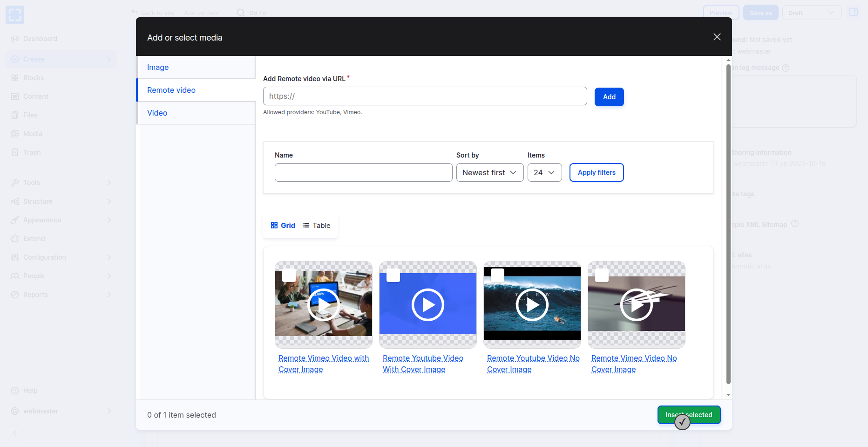Click the Appearance brush icon in the sidebar
This screenshot has width=868, height=447.
(15, 220)
